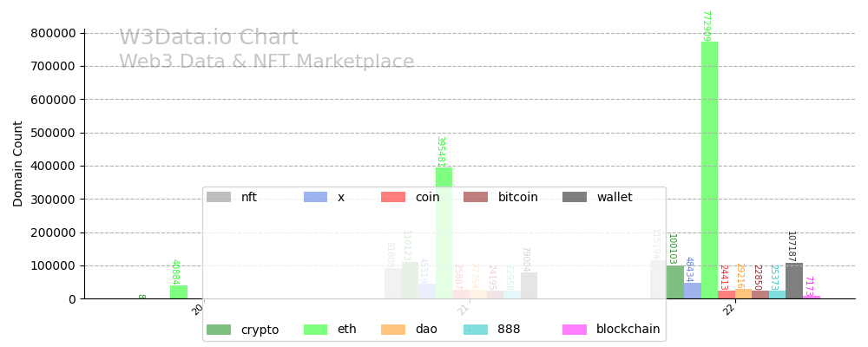Viewport: 868px width, 347px height.
Task: Click the "Domain Count" y-axis label
Action: [18, 164]
